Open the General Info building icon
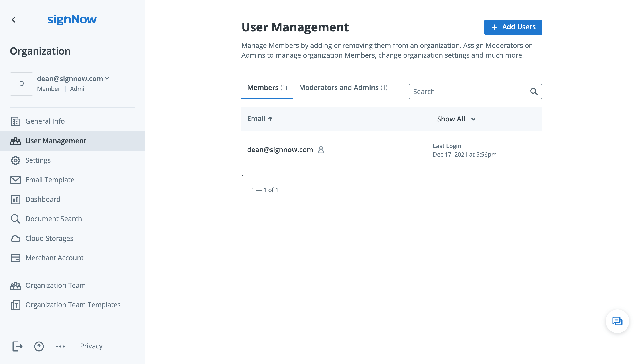 16,121
